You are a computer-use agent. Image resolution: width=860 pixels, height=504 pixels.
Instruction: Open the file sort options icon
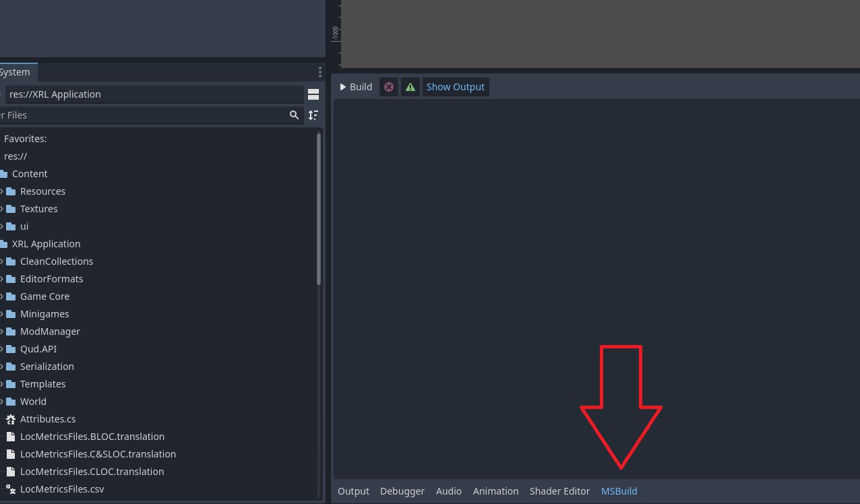pyautogui.click(x=313, y=115)
